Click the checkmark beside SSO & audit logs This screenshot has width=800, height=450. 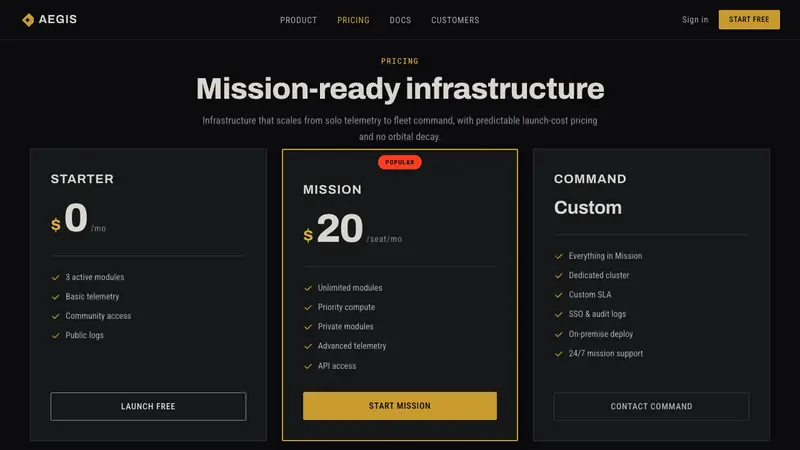(x=559, y=314)
